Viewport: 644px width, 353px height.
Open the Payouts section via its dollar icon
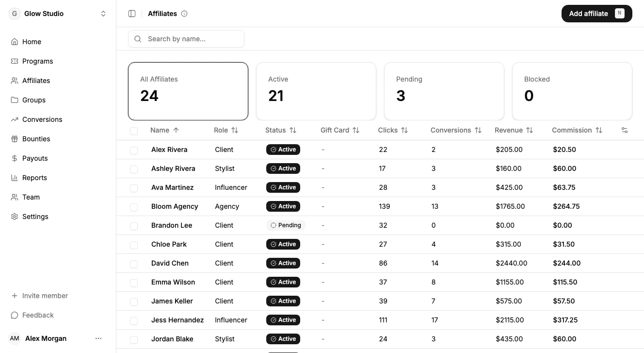coord(14,158)
